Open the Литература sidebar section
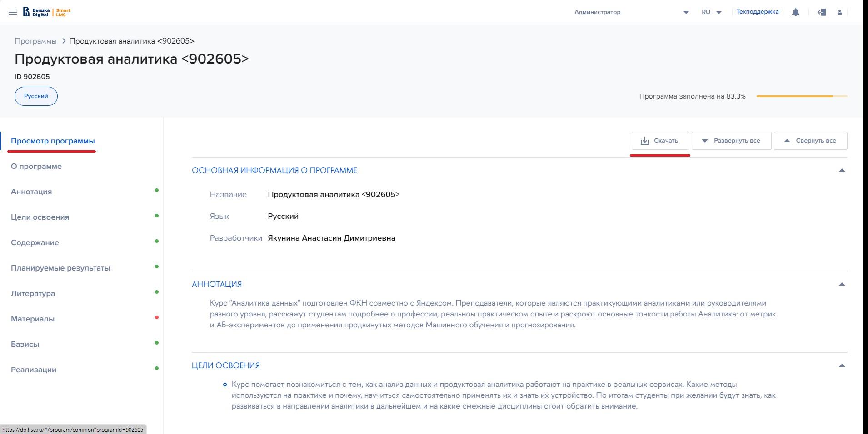 [x=33, y=293]
